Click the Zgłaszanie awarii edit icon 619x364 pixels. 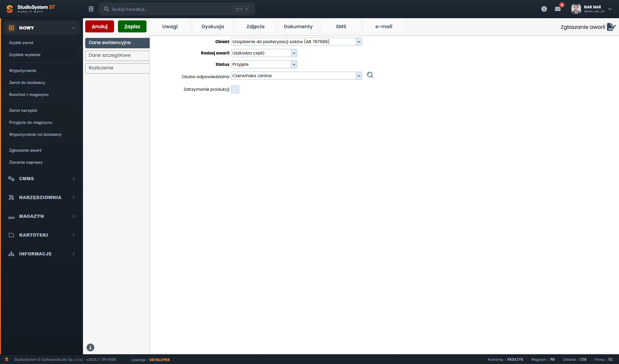click(x=611, y=27)
